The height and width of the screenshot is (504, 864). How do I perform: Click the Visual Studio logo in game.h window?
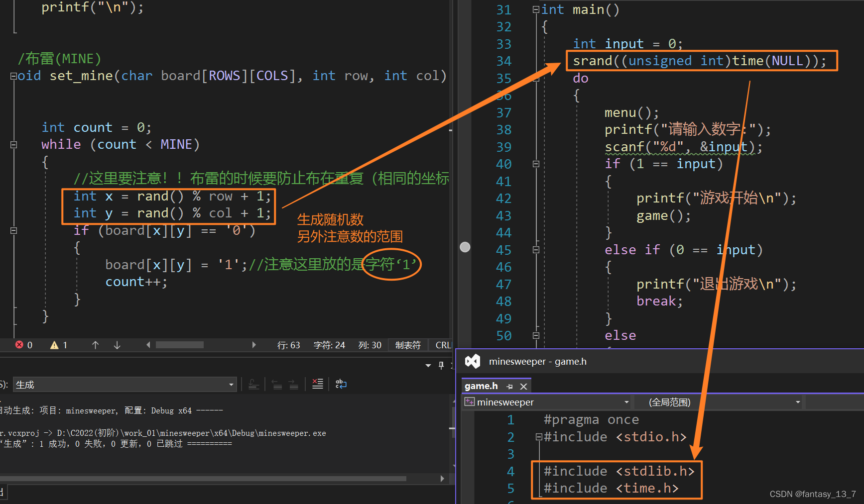[x=473, y=361]
